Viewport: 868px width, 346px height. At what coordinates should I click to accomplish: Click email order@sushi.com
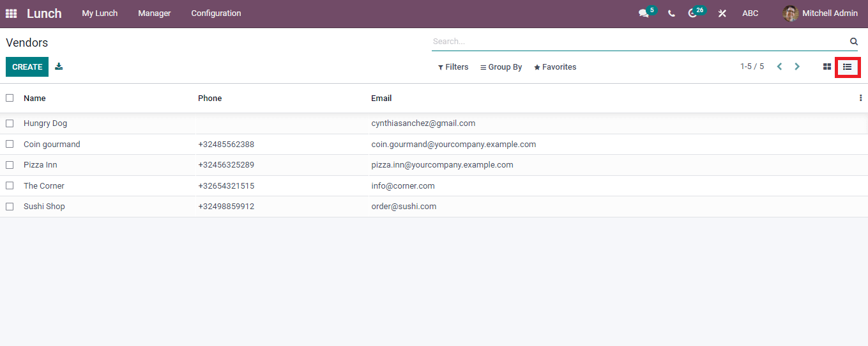[404, 207]
